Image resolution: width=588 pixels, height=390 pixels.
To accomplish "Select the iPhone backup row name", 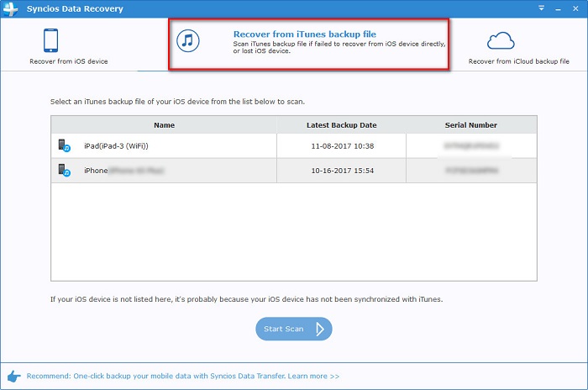I will [x=123, y=171].
